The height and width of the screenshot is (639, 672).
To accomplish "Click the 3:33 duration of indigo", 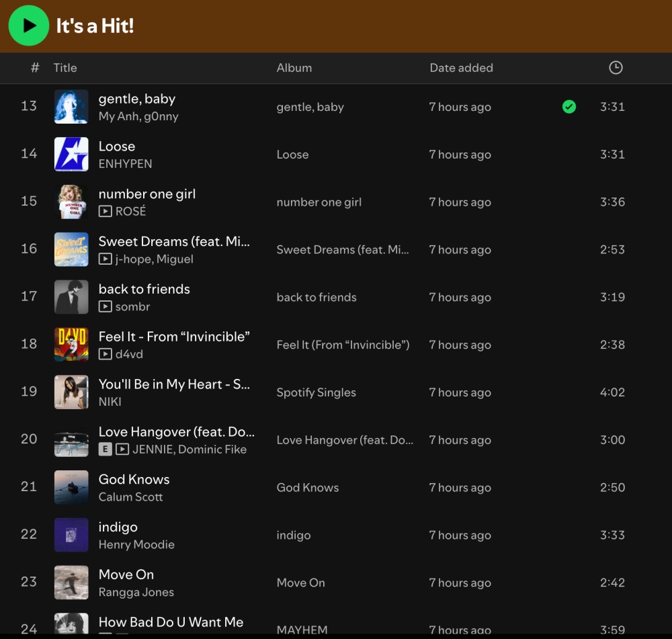I will pos(612,535).
